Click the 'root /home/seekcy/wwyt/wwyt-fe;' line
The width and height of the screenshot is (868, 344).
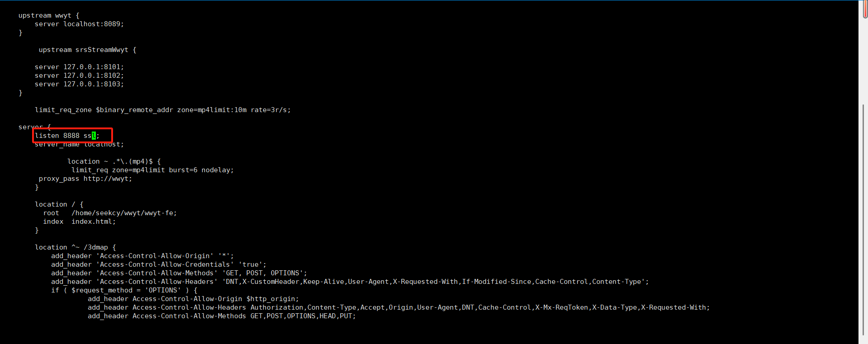110,213
